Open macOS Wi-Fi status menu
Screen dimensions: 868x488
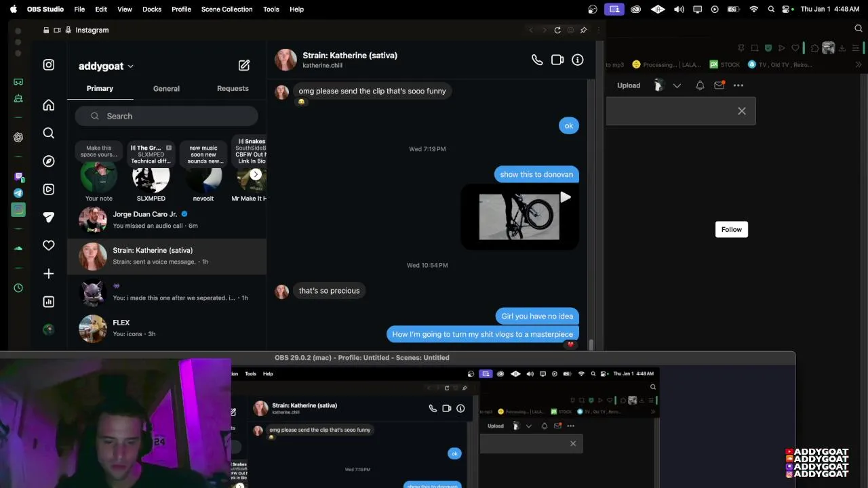(753, 9)
